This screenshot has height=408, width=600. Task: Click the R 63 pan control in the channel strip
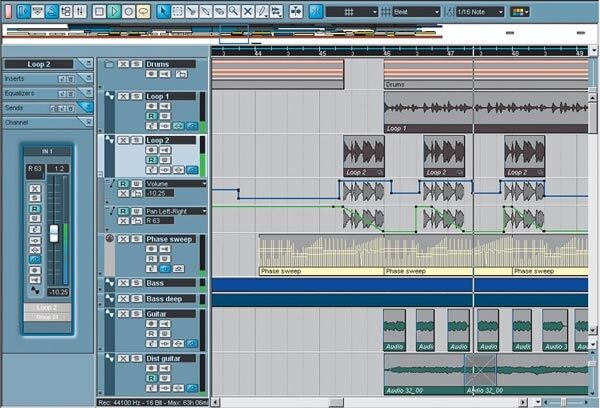(x=35, y=168)
